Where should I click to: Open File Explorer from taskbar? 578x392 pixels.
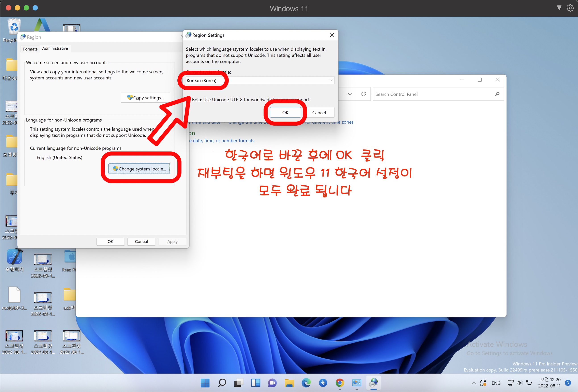289,383
